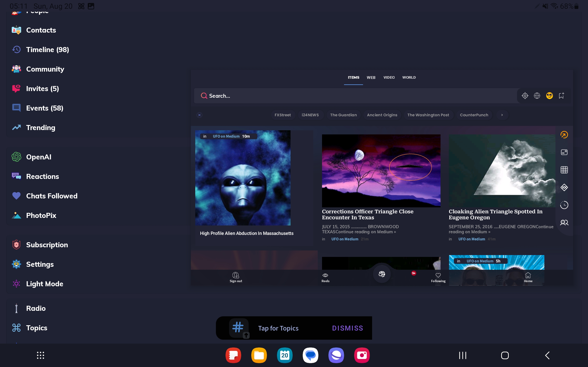The width and height of the screenshot is (588, 367).
Task: Click the globe icon beside search
Action: (537, 96)
